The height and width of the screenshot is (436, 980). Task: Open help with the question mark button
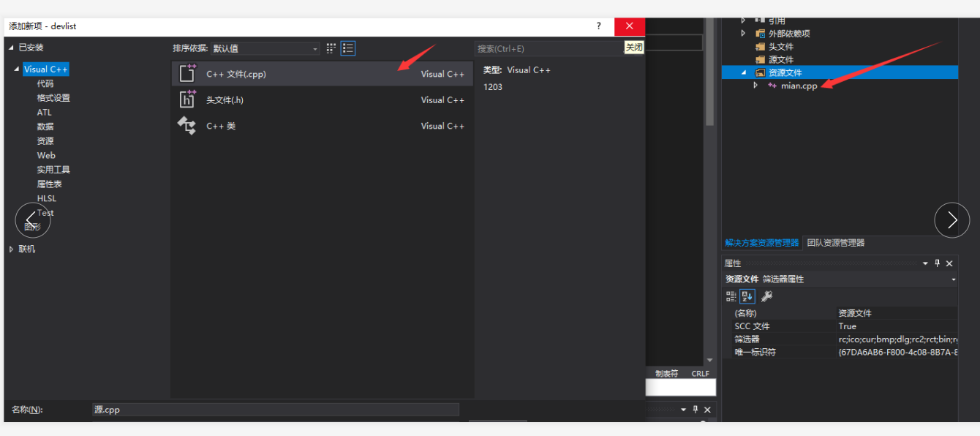tap(599, 26)
